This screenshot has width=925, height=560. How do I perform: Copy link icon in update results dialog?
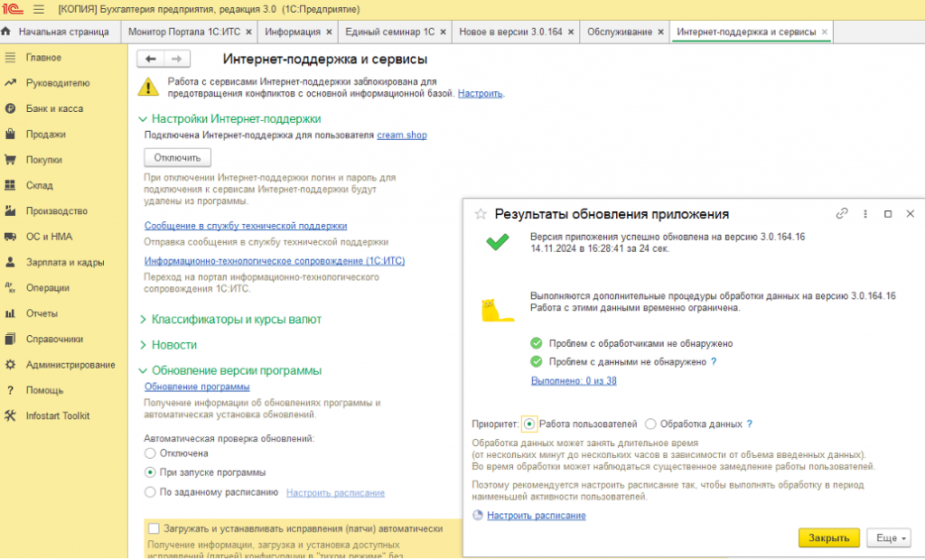[x=842, y=214]
